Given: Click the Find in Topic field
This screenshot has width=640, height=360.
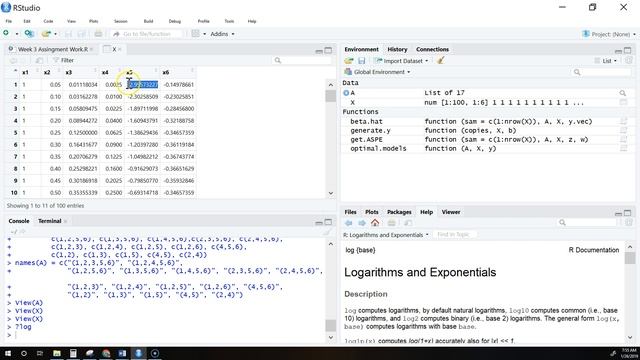Looking at the screenshot, I should [455, 235].
